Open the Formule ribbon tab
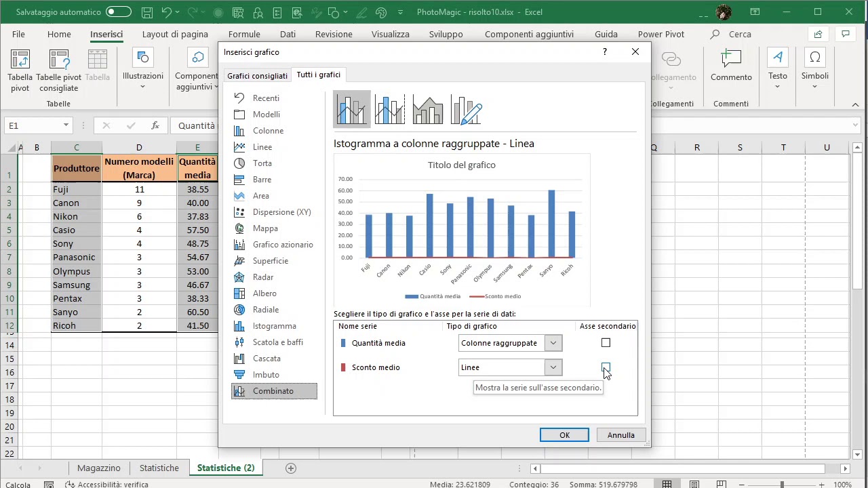The image size is (868, 488). (244, 34)
